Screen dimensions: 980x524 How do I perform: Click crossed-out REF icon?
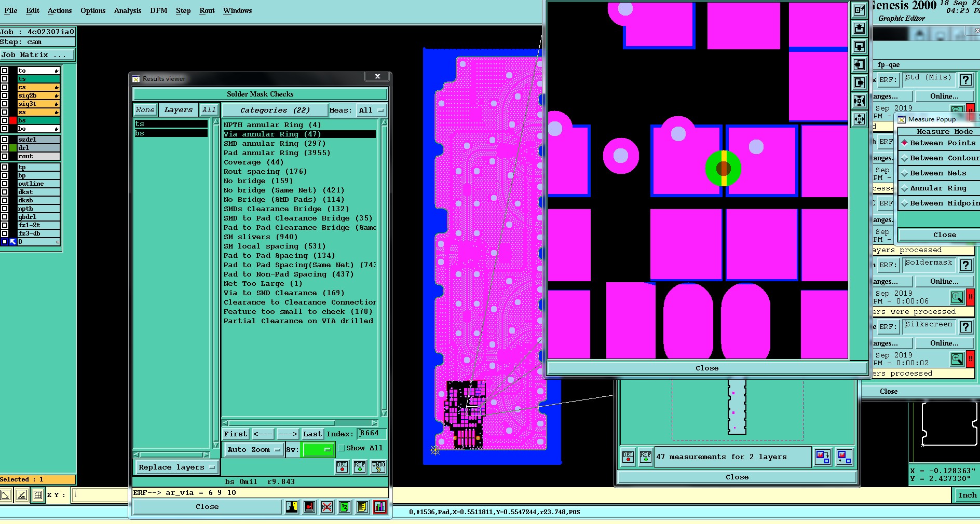[327, 507]
